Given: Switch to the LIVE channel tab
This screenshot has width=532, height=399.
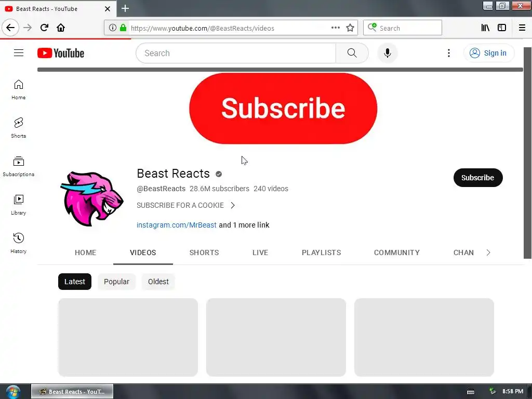Looking at the screenshot, I should tap(260, 253).
